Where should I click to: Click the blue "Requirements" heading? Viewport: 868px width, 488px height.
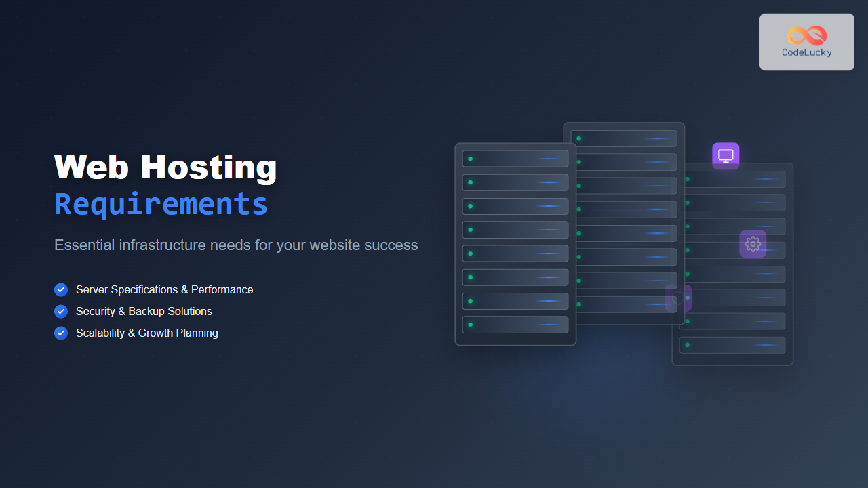161,204
